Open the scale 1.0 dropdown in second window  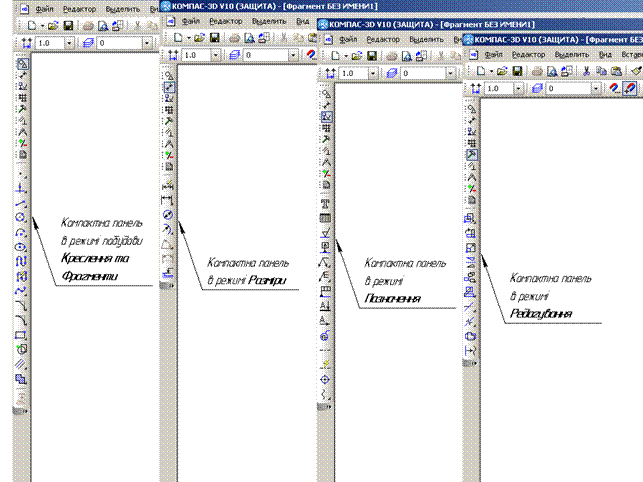(x=215, y=55)
